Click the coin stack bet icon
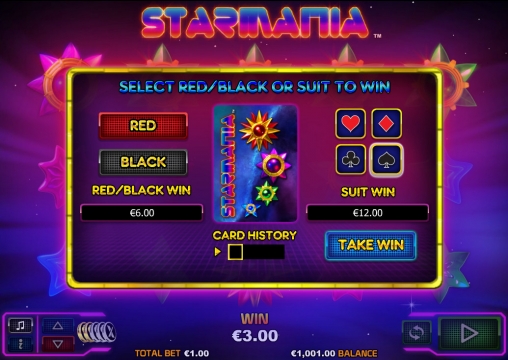Image resolution: width=508 pixels, height=360 pixels. (97, 332)
